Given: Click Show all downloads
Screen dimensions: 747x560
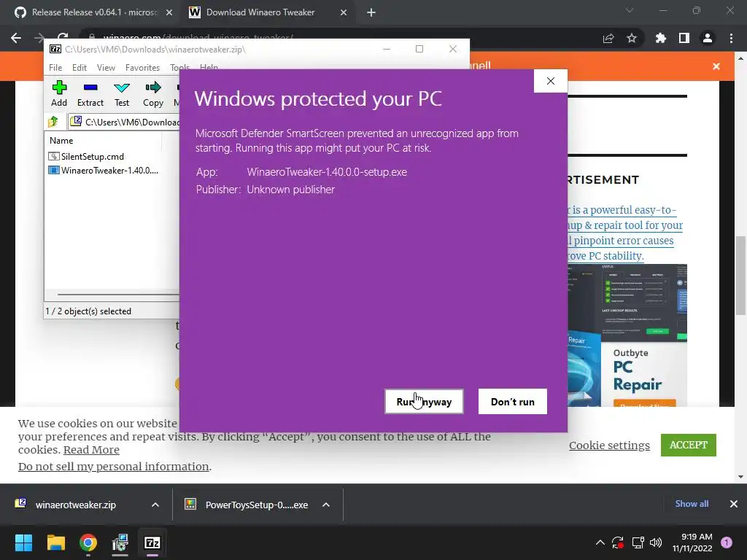Looking at the screenshot, I should click(692, 504).
